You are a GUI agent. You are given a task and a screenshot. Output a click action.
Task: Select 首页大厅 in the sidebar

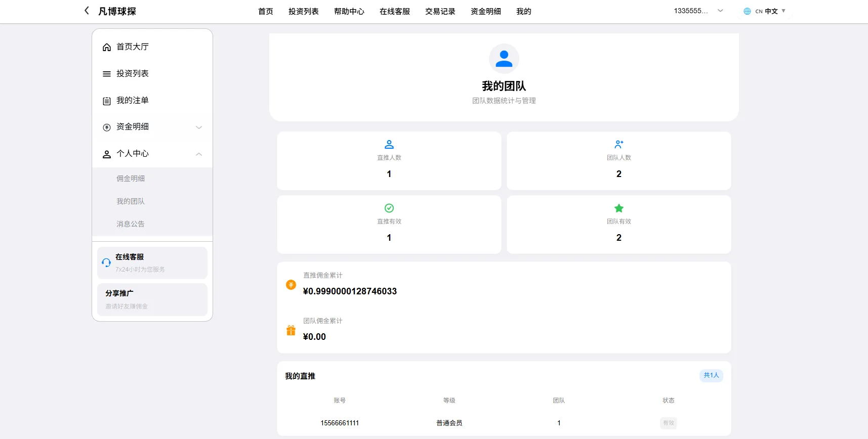pyautogui.click(x=152, y=47)
